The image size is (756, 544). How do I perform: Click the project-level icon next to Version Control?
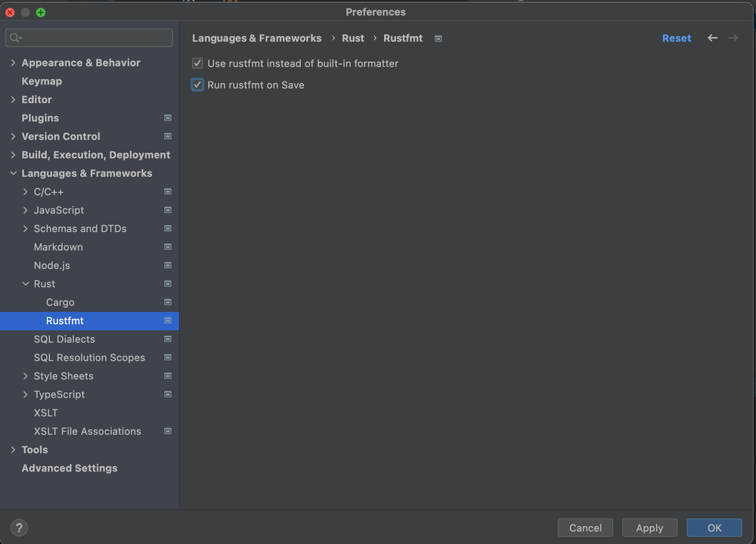(x=168, y=136)
